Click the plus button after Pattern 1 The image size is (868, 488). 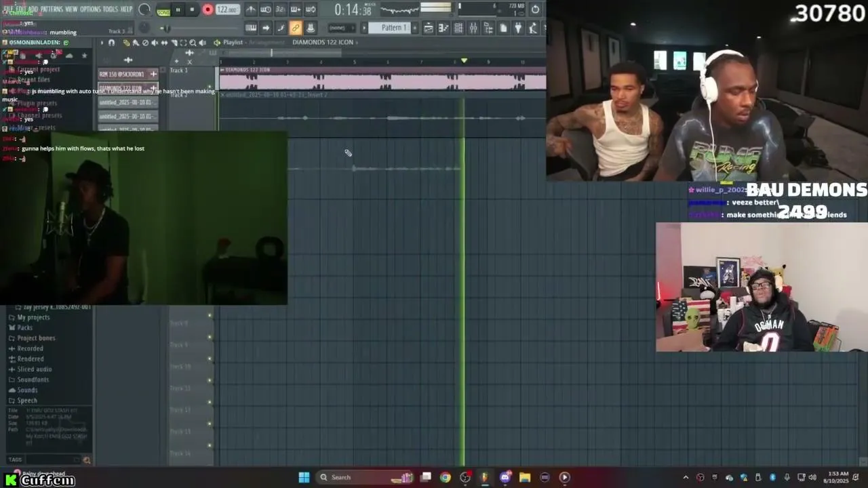414,28
